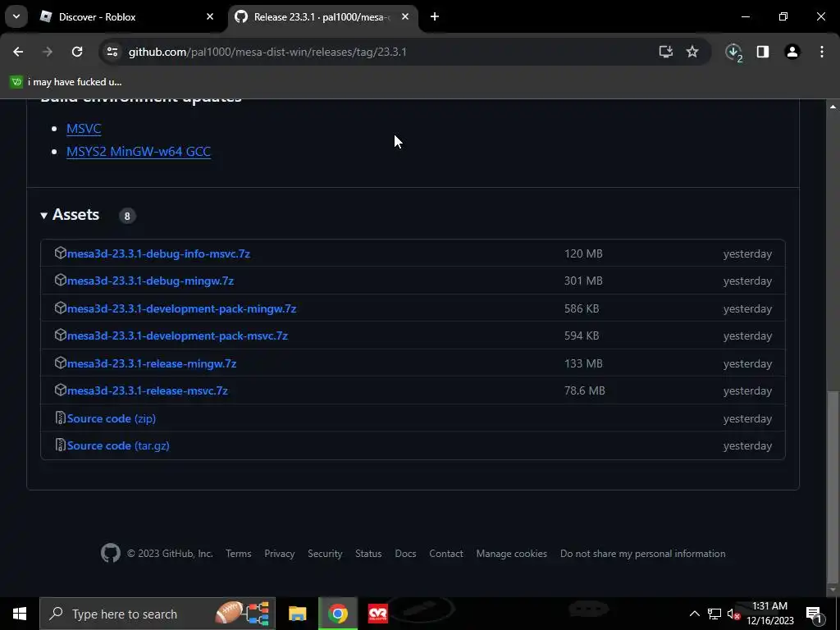Viewport: 840px width, 630px height.
Task: Click the GitHub logo in footer
Action: pyautogui.click(x=111, y=553)
